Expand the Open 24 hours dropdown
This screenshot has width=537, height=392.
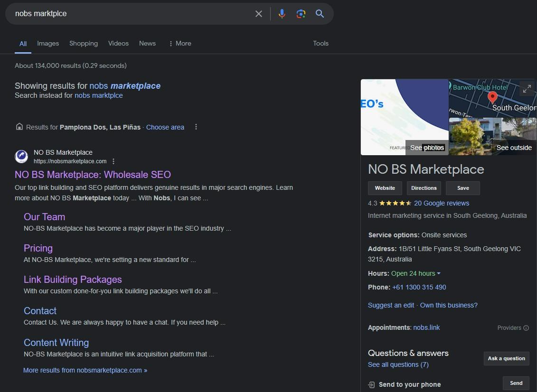click(x=438, y=273)
